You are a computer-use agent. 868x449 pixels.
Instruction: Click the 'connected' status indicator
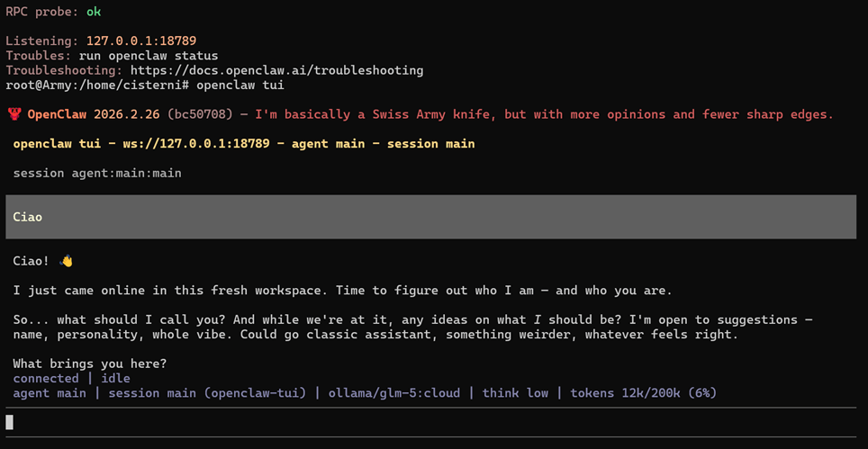(46, 379)
